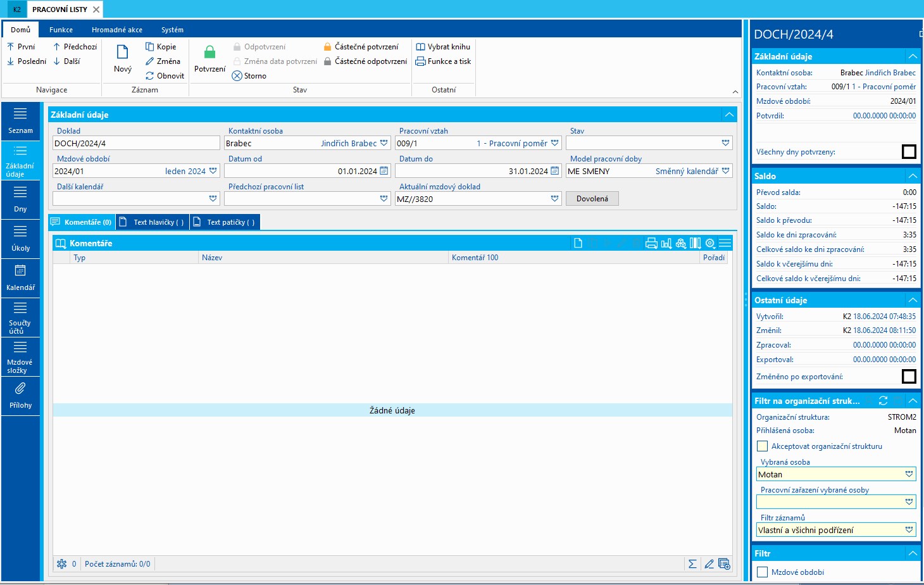The height and width of the screenshot is (585, 924).
Task: Open the Kontaktní osoba dropdown
Action: click(x=384, y=143)
